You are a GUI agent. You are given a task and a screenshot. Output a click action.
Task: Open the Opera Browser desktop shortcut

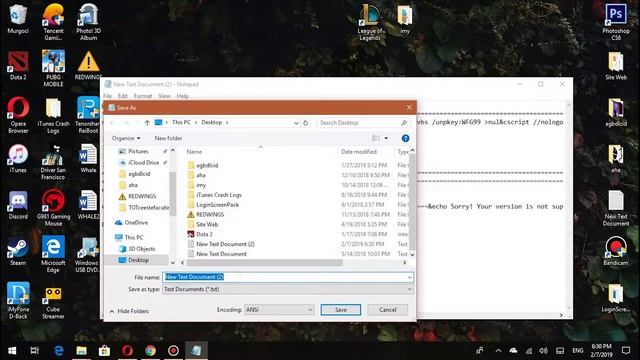[x=18, y=115]
